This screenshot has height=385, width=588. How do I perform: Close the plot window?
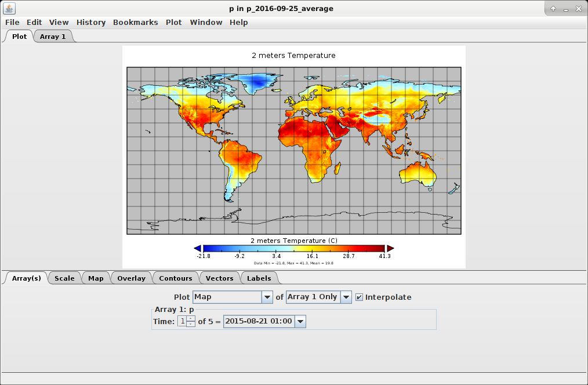(579, 9)
